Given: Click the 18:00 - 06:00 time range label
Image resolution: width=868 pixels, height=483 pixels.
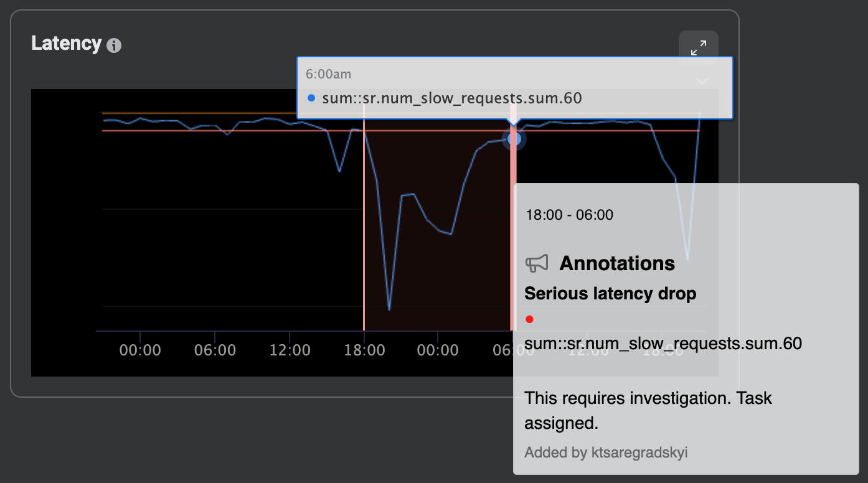Looking at the screenshot, I should [569, 214].
